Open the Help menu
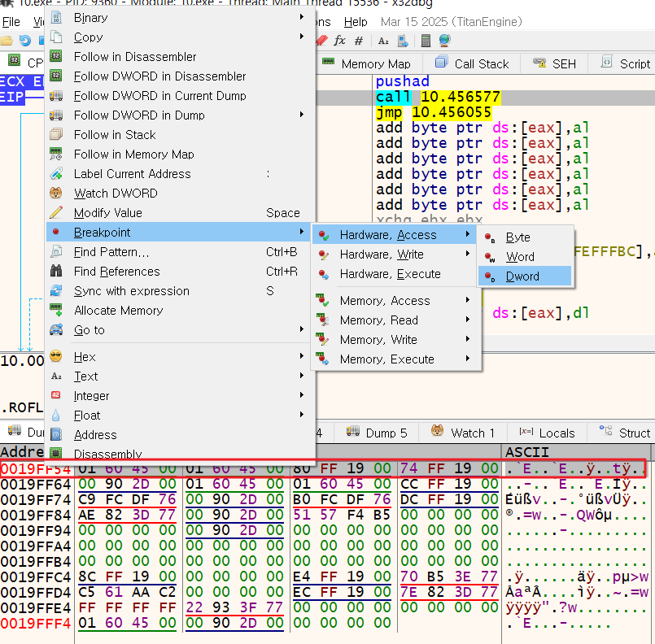The image size is (655, 644). pos(356,22)
